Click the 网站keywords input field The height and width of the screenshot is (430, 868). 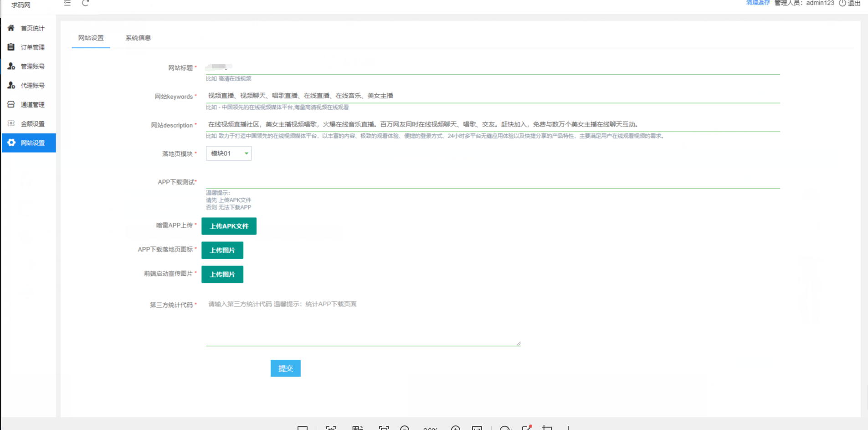click(x=492, y=96)
